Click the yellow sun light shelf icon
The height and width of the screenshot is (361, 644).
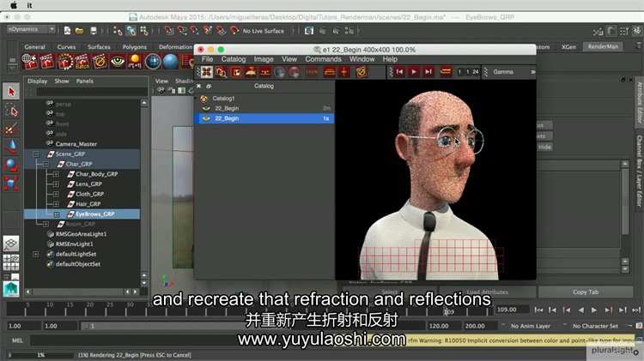(x=135, y=62)
